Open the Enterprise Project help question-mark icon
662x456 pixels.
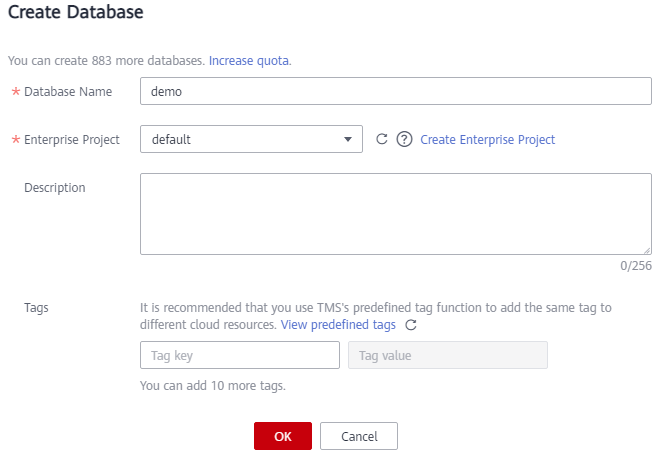point(404,139)
